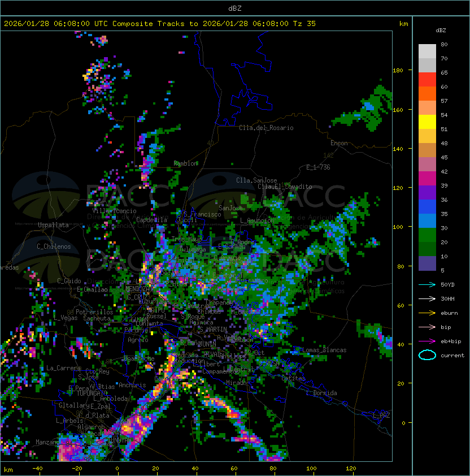470x476 pixels.
Task: Click the 'Lomas_Blancas' map label
Action: [324, 350]
